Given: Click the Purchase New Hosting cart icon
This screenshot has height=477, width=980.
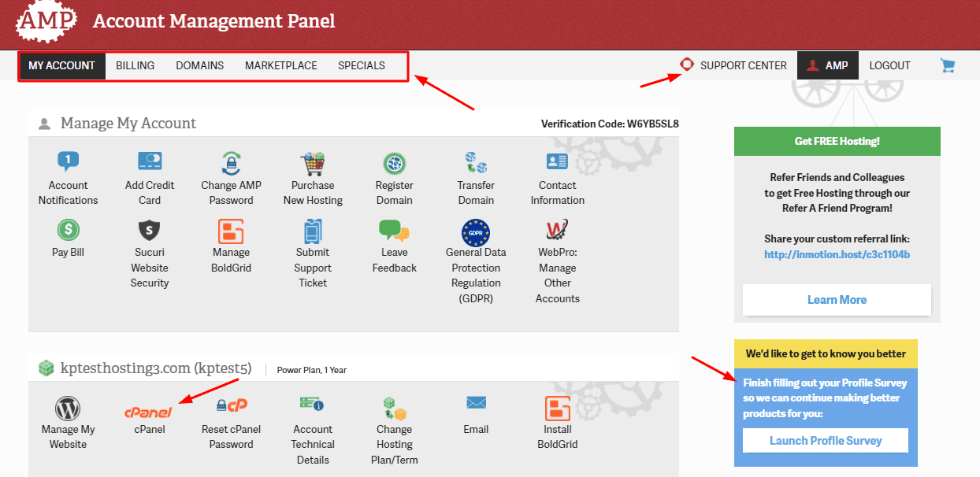Looking at the screenshot, I should 313,163.
